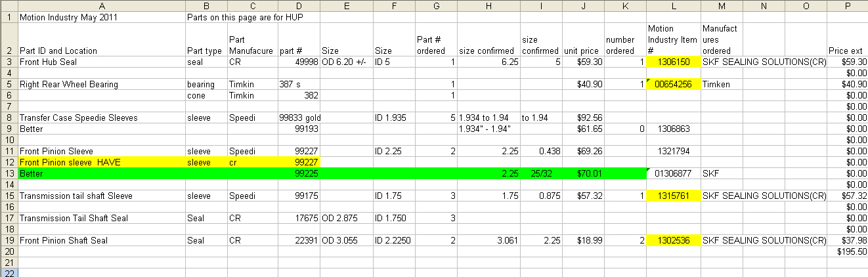The width and height of the screenshot is (868, 277).
Task: Click cell 'Motion Industry May 2011'
Action: (x=100, y=18)
